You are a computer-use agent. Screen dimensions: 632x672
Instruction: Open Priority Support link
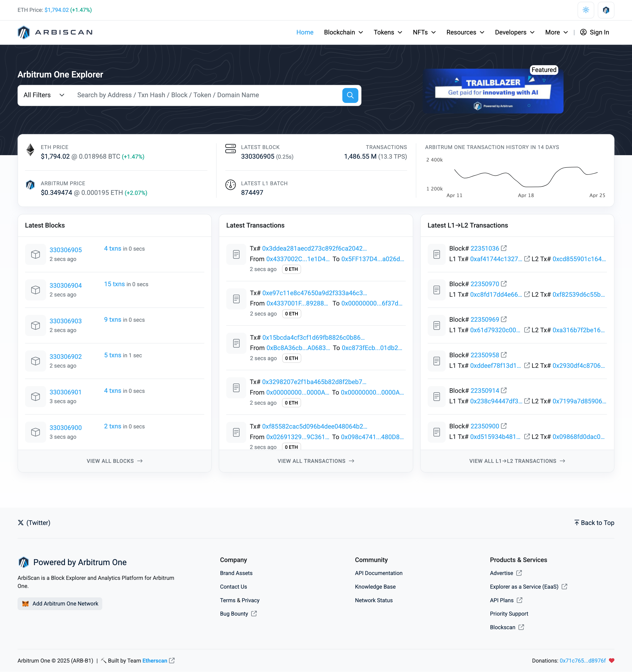(x=509, y=614)
